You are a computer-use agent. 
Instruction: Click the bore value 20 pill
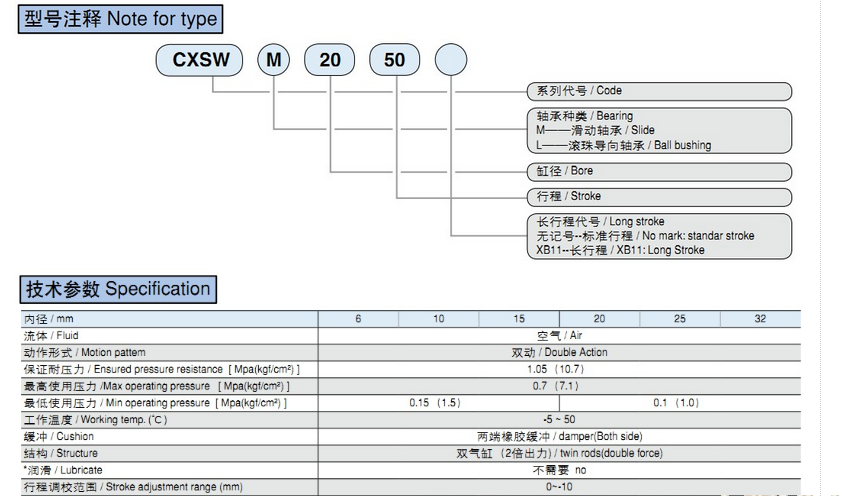point(330,60)
